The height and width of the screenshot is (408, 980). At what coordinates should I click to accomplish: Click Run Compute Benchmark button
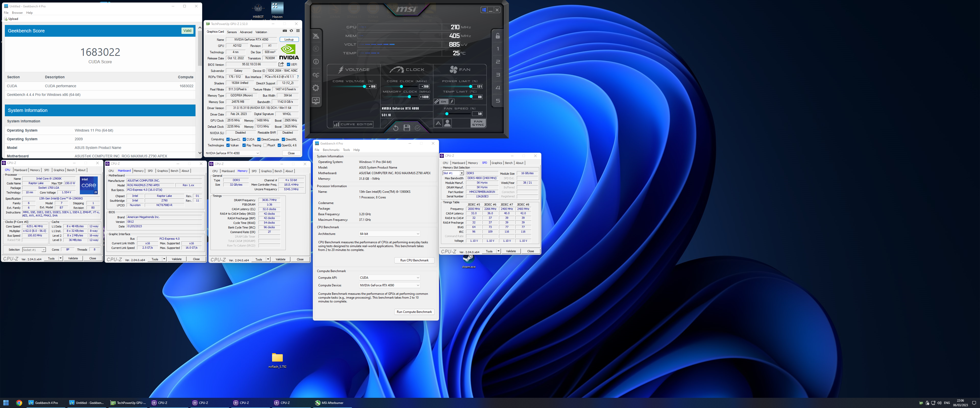pos(414,312)
